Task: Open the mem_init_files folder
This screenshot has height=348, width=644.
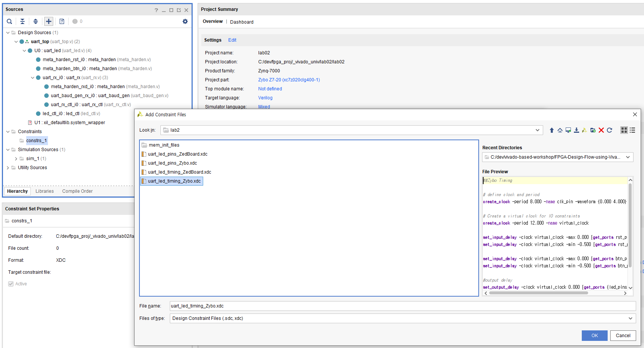Action: pos(160,145)
